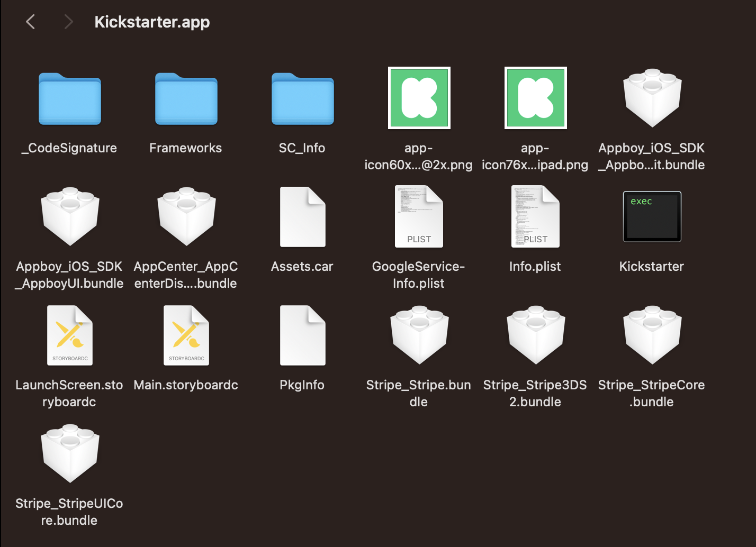Select the Assets.car file icon
The height and width of the screenshot is (547, 756).
pos(303,217)
